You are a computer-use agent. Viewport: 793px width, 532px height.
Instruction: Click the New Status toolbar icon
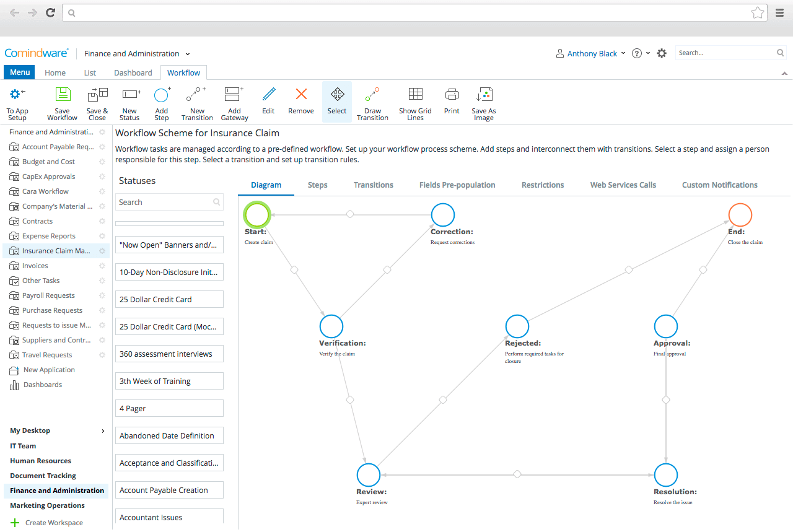click(129, 102)
